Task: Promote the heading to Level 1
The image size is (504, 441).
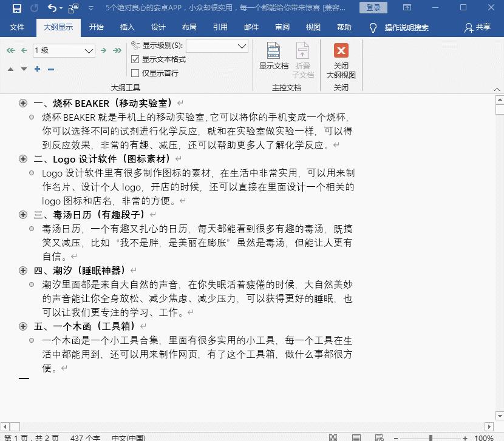Action: tap(10, 50)
